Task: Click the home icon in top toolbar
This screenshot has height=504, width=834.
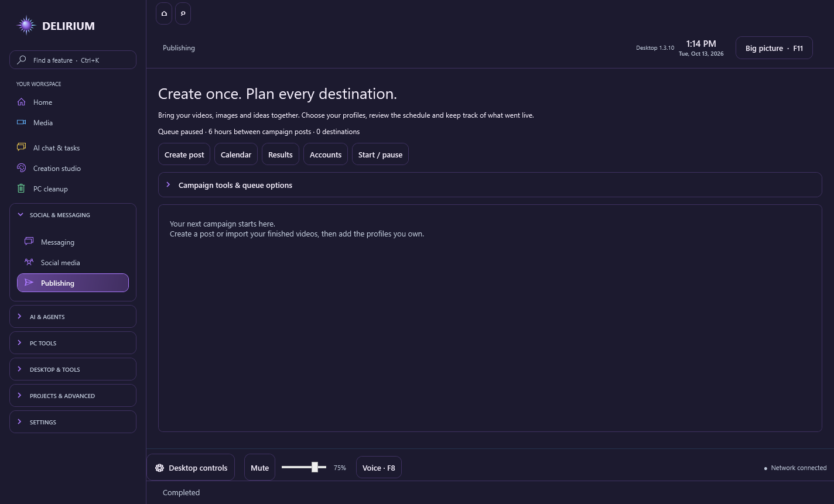Action: pos(164,13)
